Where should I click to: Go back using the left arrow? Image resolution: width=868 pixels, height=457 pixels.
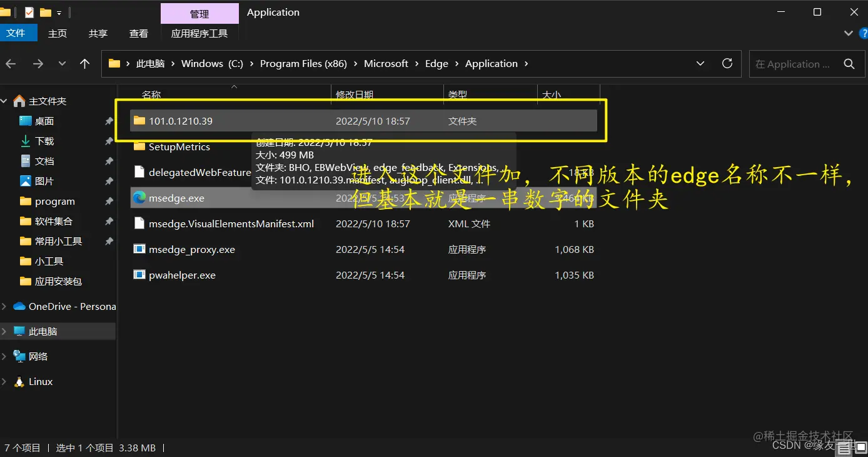[x=11, y=64]
